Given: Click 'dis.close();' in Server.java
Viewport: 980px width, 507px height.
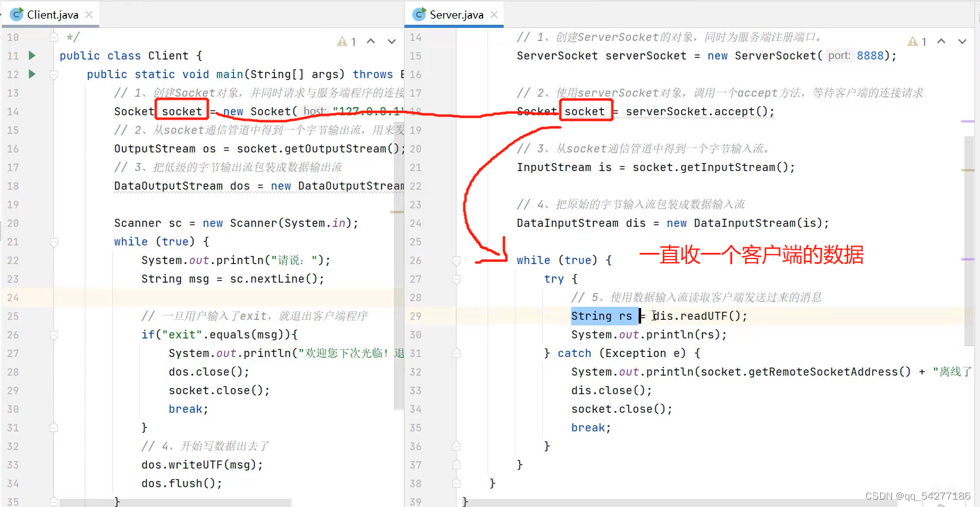Looking at the screenshot, I should [611, 390].
